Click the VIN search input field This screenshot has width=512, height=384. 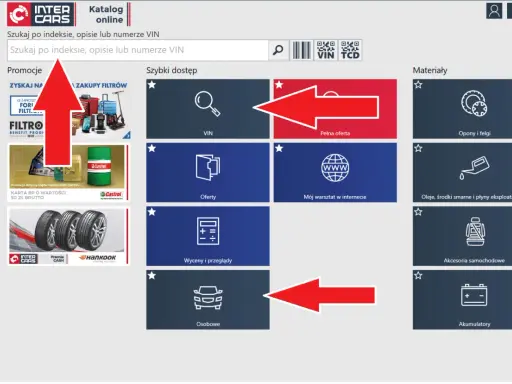[x=138, y=50]
